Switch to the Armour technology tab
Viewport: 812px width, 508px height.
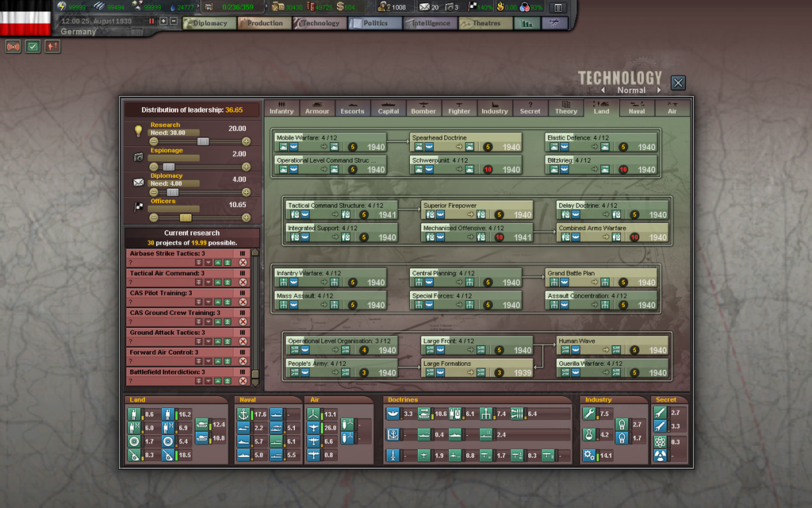click(317, 108)
